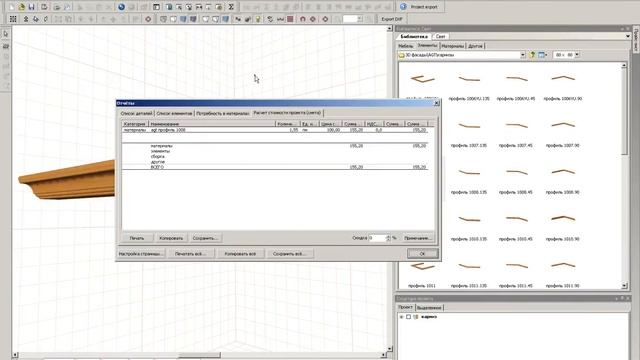The width and height of the screenshot is (640, 360).
Task: Click the Печать button
Action: coord(137,238)
